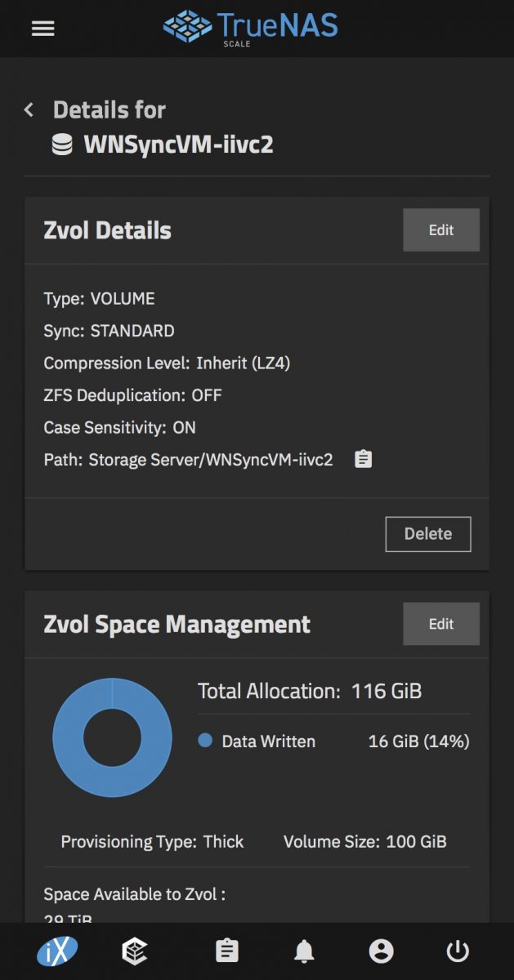Click the blue Data Written legend dot
The height and width of the screenshot is (980, 514).
pyautogui.click(x=205, y=741)
